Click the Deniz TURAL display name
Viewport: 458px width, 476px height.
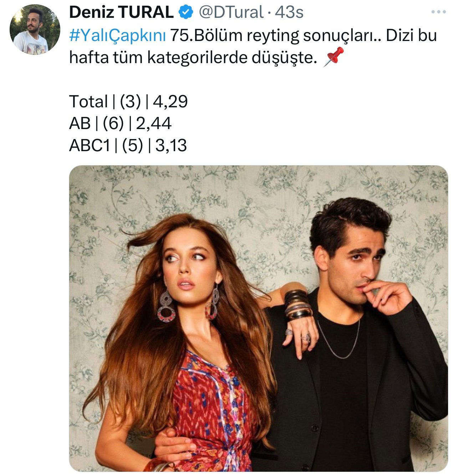[x=121, y=12]
